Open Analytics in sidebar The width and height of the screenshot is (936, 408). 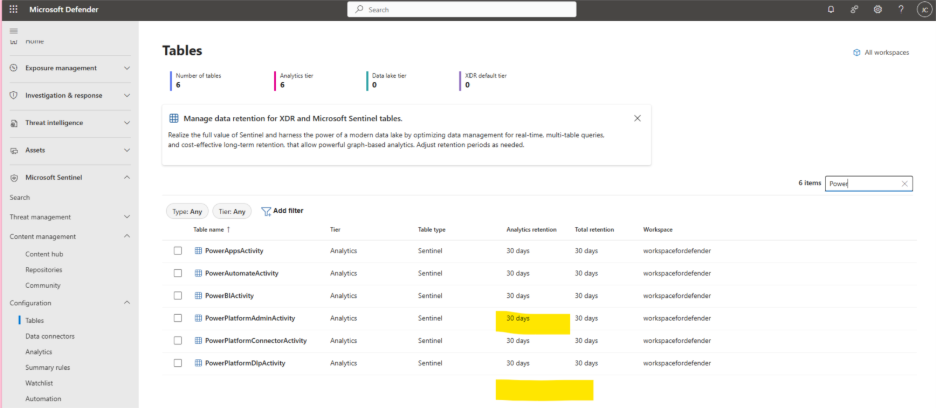tap(39, 352)
